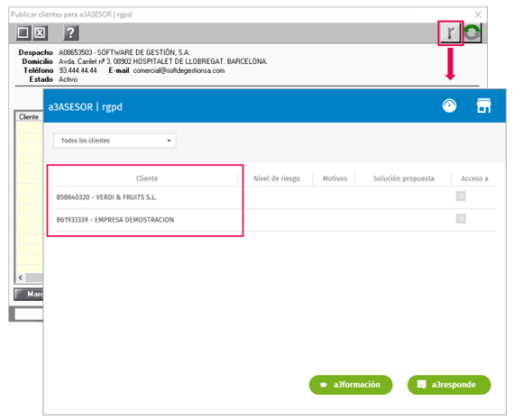Select client B61933339 - EMPRESA DEMOSTRACION
513x420 pixels.
coord(115,220)
